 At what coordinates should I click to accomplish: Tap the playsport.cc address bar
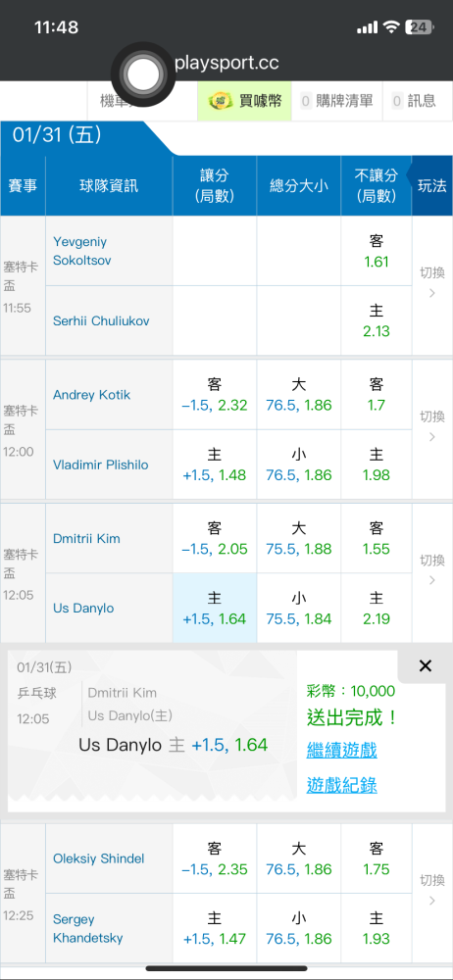pyautogui.click(x=227, y=63)
